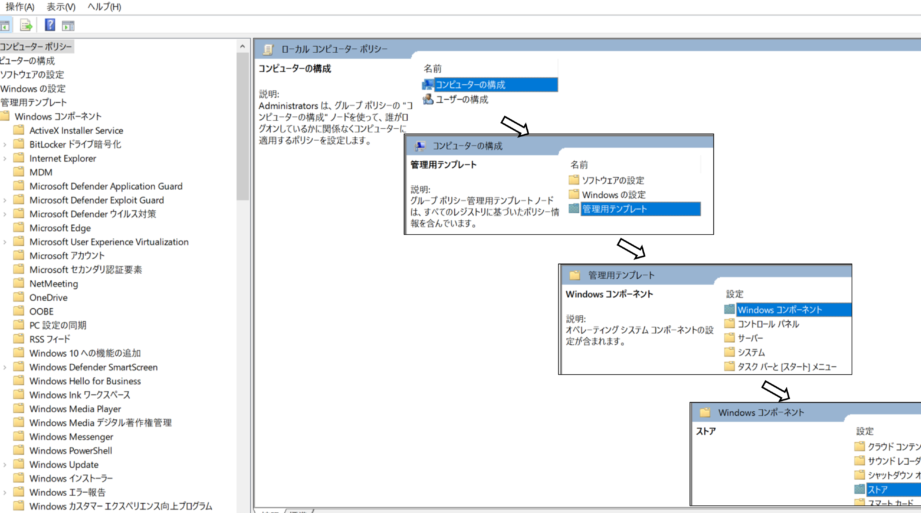Click the OneDrive folder icon

pos(19,297)
